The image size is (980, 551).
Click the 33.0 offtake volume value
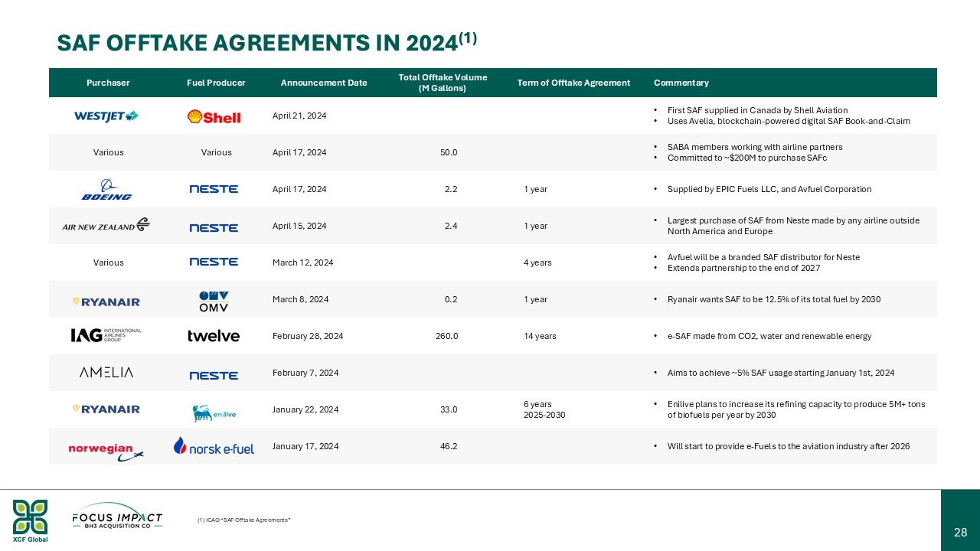coord(449,409)
